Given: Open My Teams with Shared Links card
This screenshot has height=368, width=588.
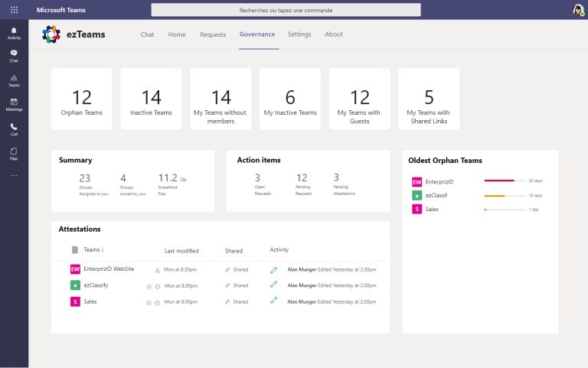Looking at the screenshot, I should tap(429, 99).
